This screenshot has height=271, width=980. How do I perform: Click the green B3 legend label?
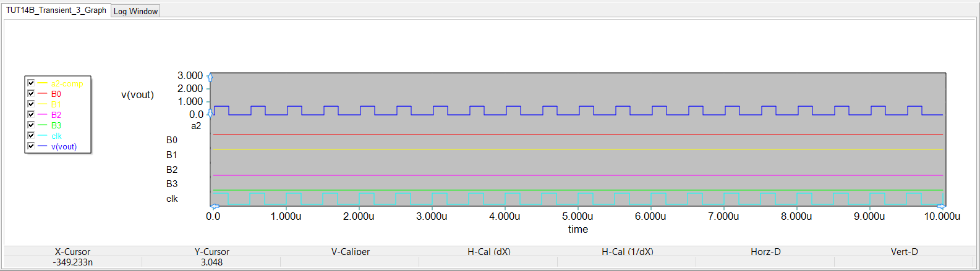tap(56, 125)
